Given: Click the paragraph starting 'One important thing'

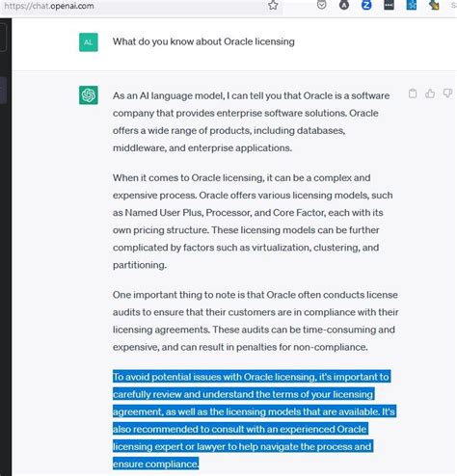Looking at the screenshot, I should (255, 321).
